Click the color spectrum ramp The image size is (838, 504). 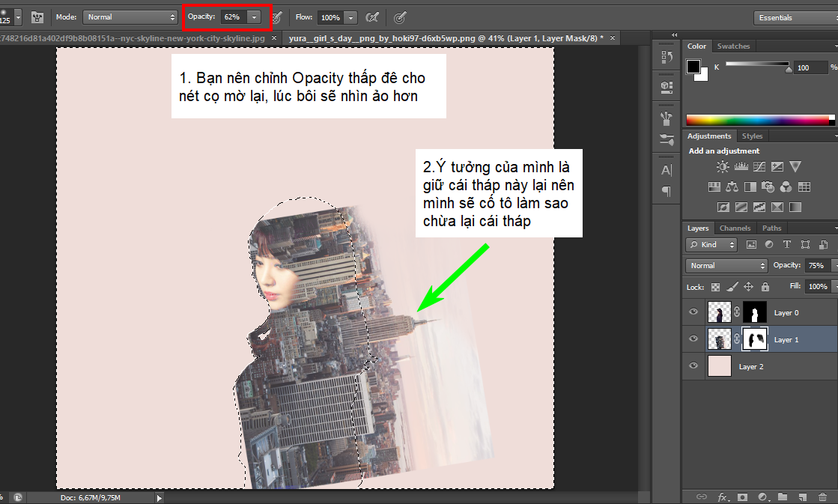[759, 120]
